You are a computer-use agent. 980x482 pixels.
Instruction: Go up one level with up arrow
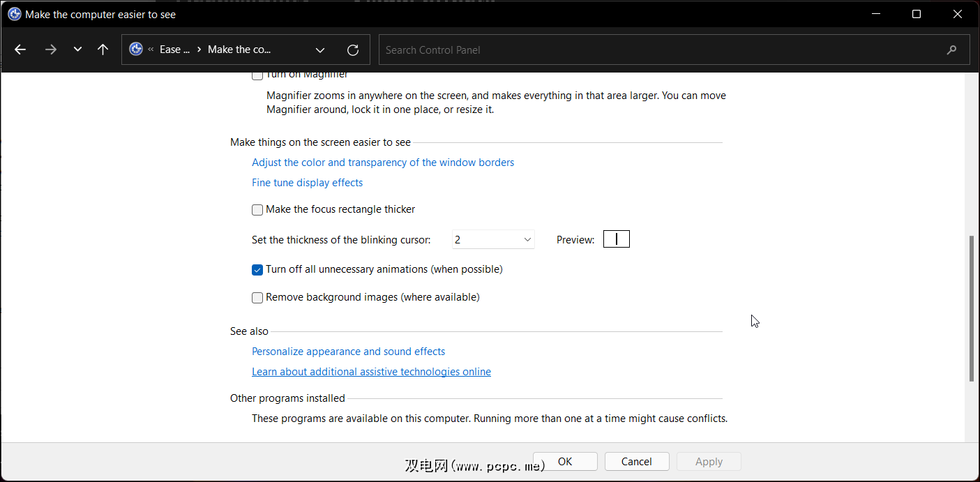pyautogui.click(x=103, y=50)
